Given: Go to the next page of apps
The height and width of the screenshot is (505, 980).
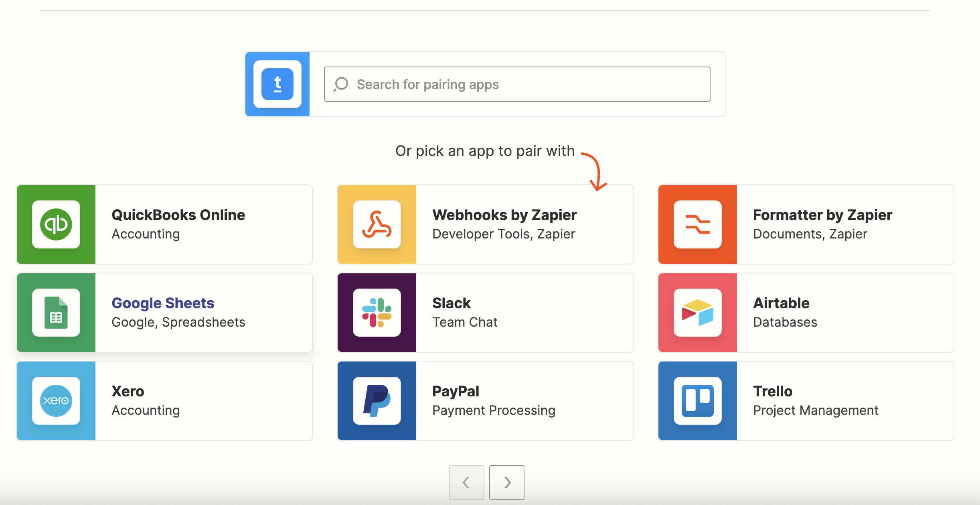Looking at the screenshot, I should click(x=507, y=482).
